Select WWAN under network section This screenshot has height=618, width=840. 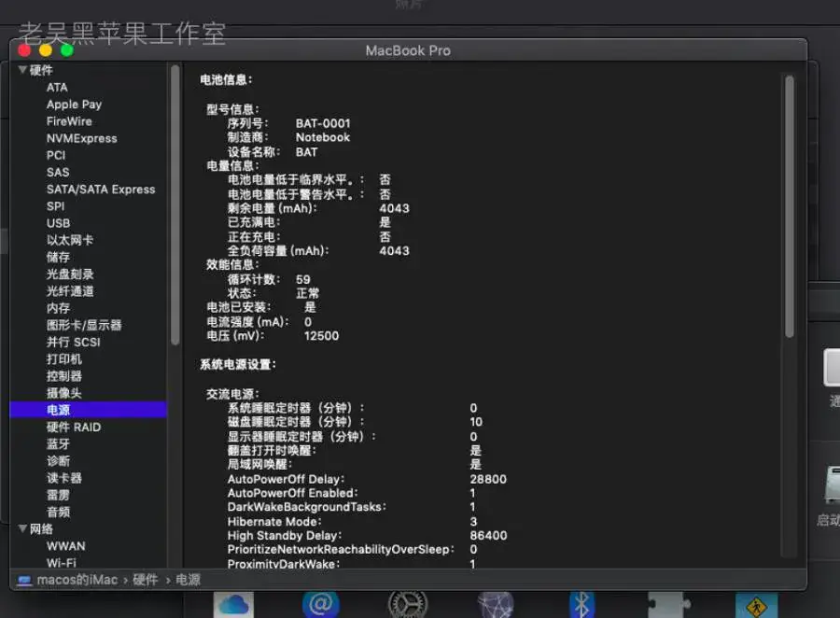[x=65, y=546]
